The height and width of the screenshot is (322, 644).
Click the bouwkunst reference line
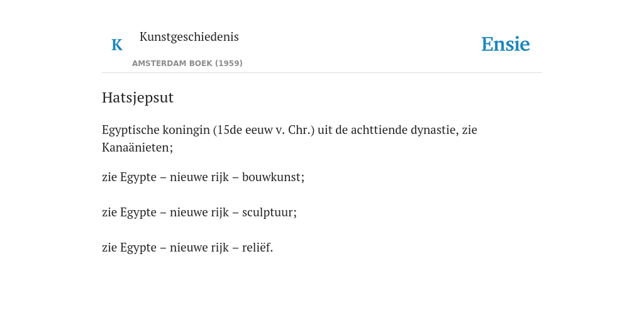[x=203, y=177]
